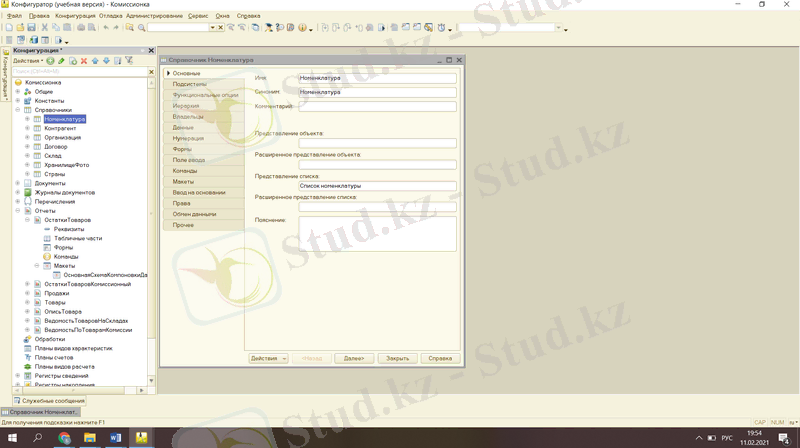Open the Сервис menu
Viewport: 800px width, 448px height.
pyautogui.click(x=198, y=16)
